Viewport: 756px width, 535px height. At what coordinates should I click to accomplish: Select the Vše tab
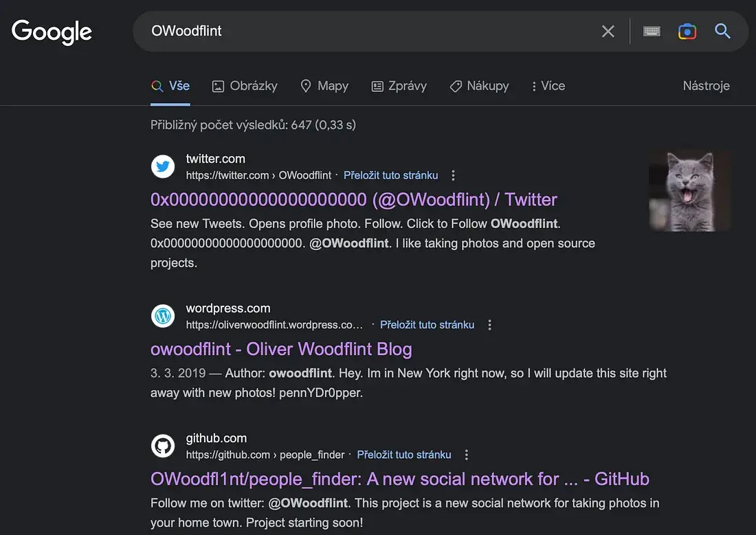point(170,87)
